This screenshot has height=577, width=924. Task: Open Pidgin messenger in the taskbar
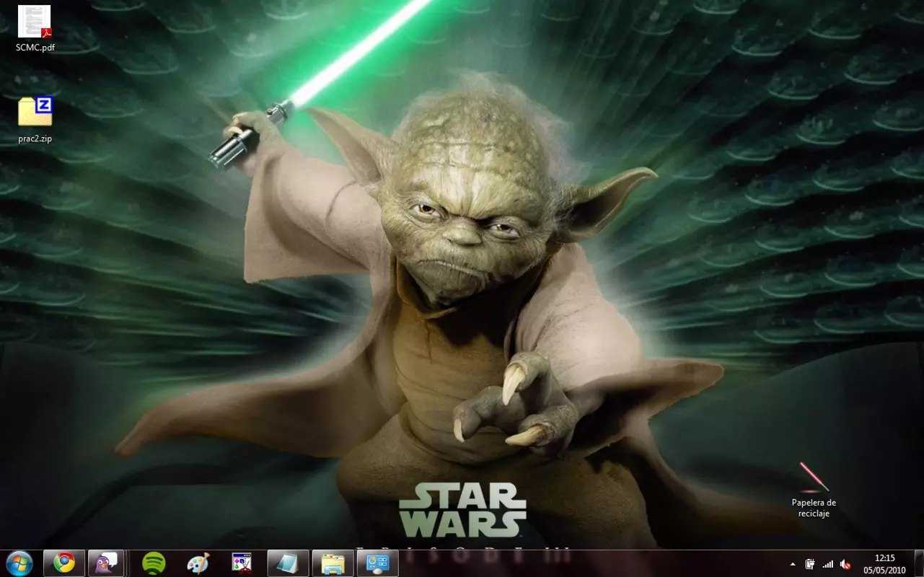(x=107, y=563)
